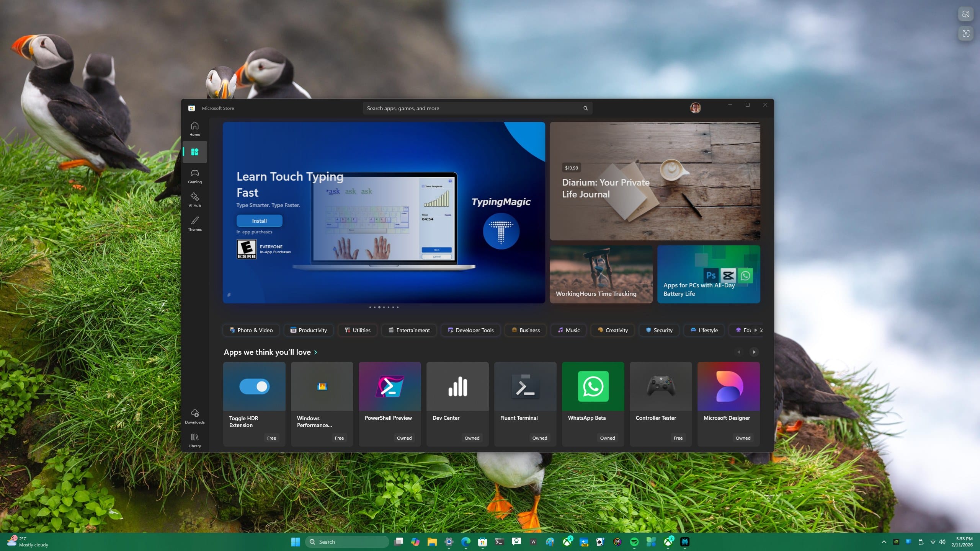
Task: Open the Fluent Terminal app card
Action: (x=525, y=404)
